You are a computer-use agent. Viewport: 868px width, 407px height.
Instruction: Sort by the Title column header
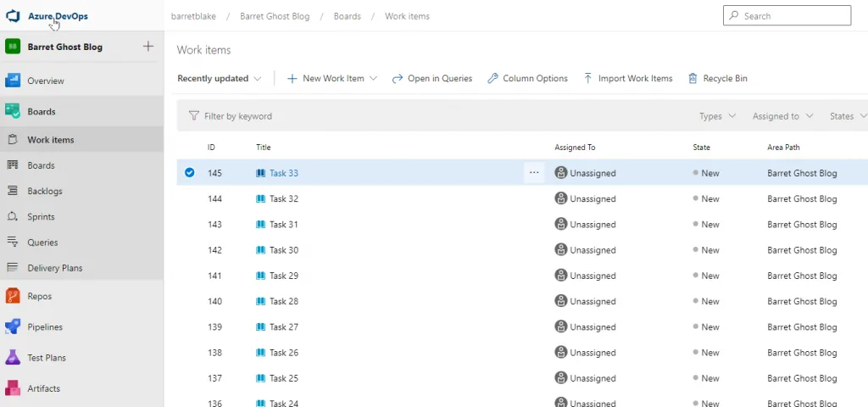pos(264,148)
